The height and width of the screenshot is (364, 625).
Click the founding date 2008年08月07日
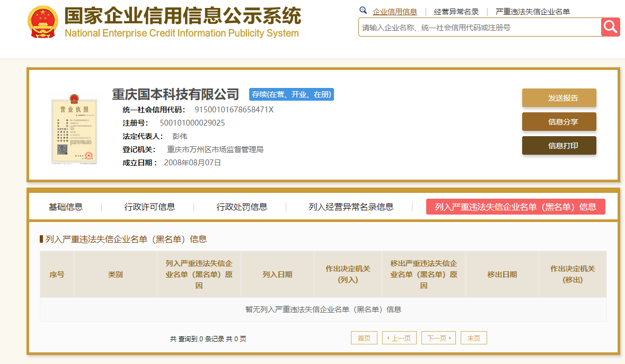coord(192,163)
